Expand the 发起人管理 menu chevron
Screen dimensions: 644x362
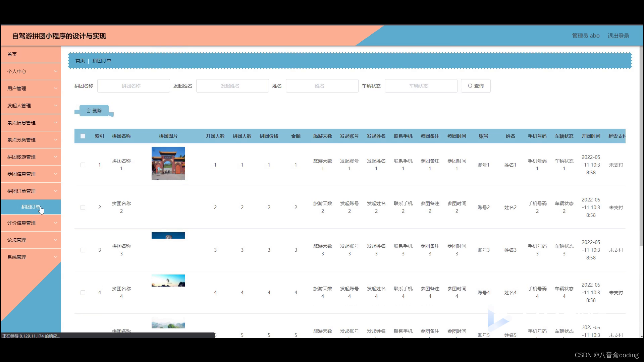click(x=56, y=106)
